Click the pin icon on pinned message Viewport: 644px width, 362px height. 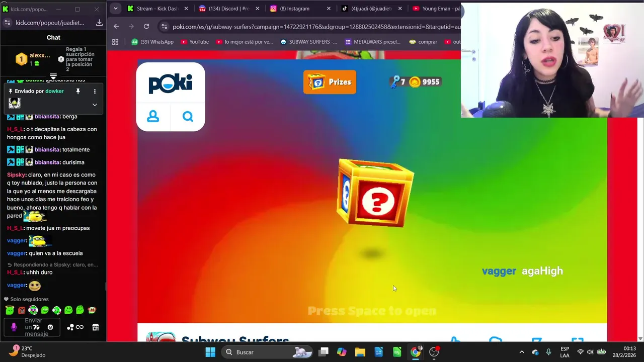click(78, 91)
